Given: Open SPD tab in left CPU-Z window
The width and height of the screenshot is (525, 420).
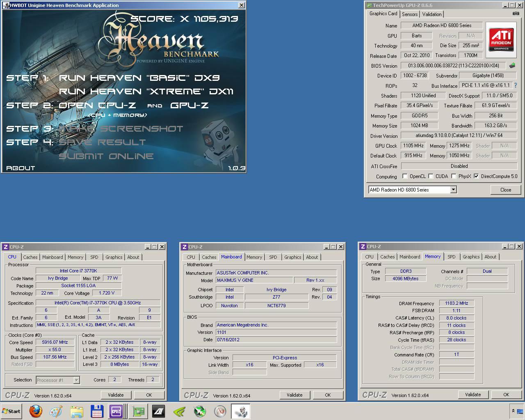Looking at the screenshot, I should [x=94, y=257].
